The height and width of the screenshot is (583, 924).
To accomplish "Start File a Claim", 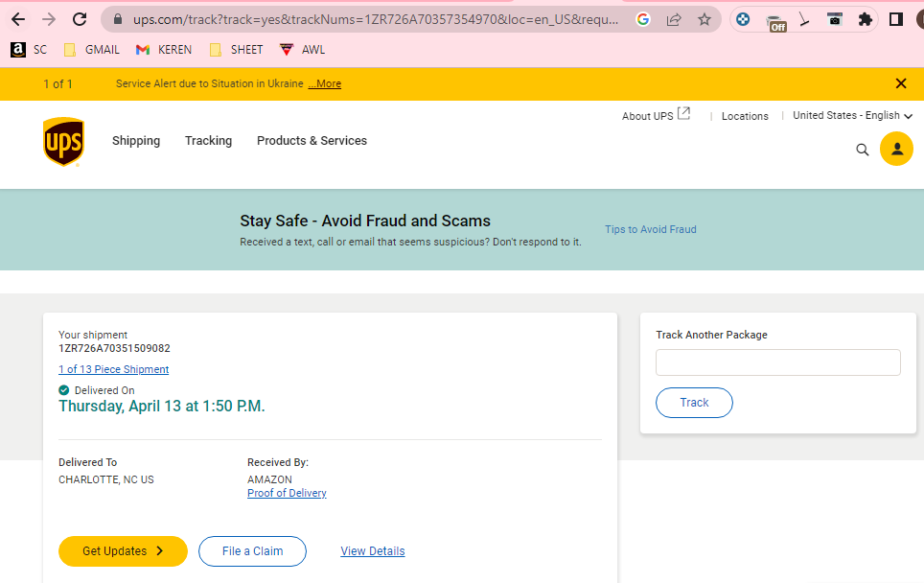I will (252, 551).
